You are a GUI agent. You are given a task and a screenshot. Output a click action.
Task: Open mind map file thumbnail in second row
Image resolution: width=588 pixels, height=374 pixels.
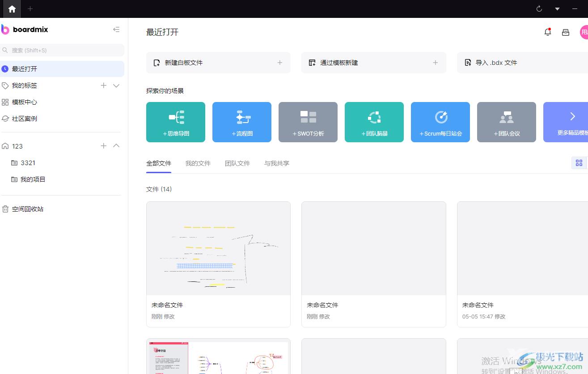click(218, 356)
